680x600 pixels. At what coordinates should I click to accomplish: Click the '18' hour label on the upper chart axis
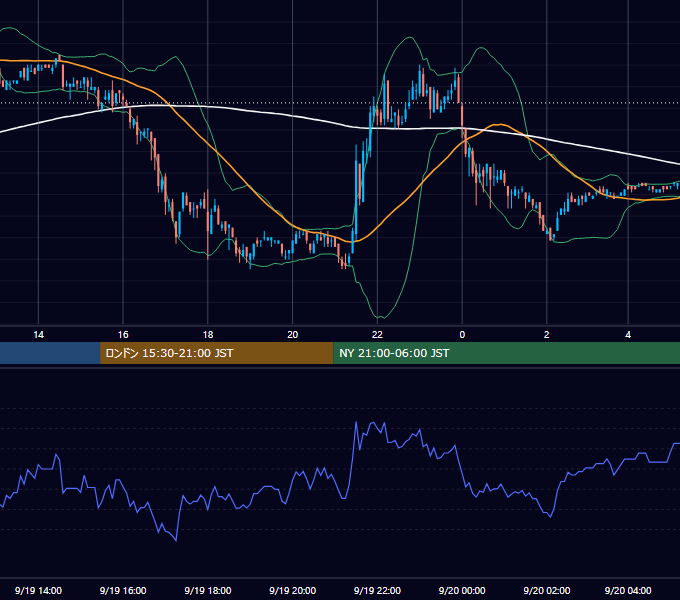tap(208, 335)
